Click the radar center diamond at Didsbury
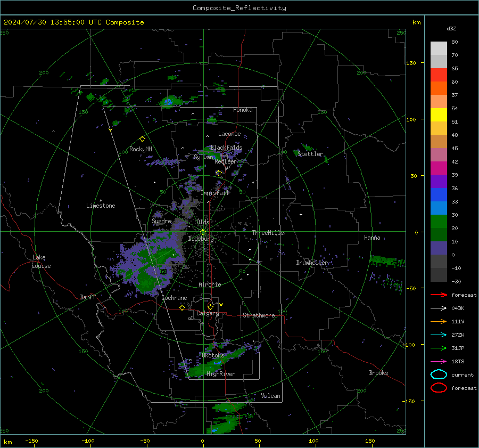Screen dimensions: 479x448 pyautogui.click(x=203, y=232)
